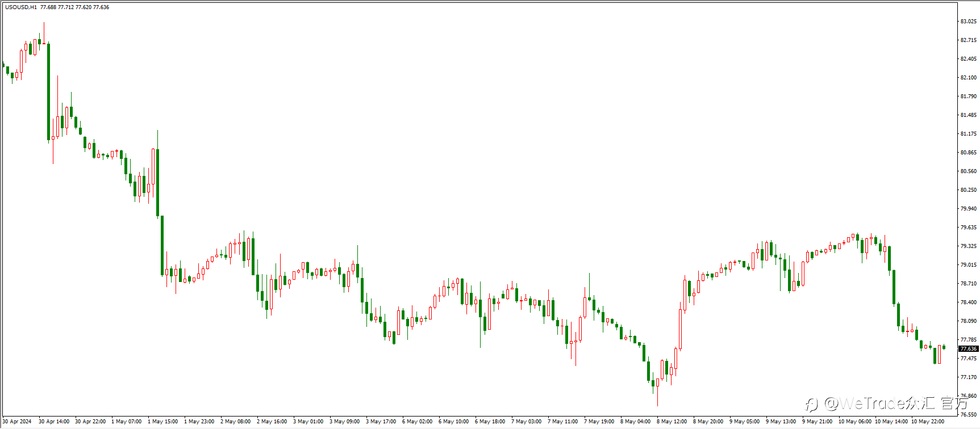
Task: Click the 79.015 price scale value
Action: [969, 265]
